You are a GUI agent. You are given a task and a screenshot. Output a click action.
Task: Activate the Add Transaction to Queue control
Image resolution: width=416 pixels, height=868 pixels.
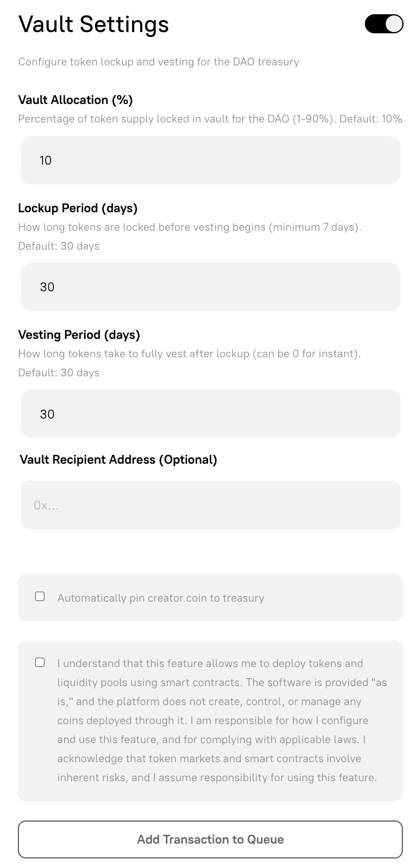(x=210, y=839)
